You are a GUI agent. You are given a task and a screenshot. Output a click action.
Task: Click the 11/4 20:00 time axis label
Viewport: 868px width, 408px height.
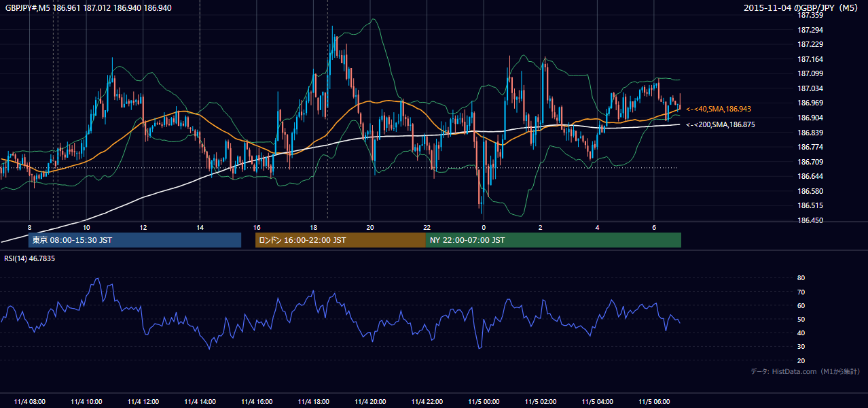[370, 401]
